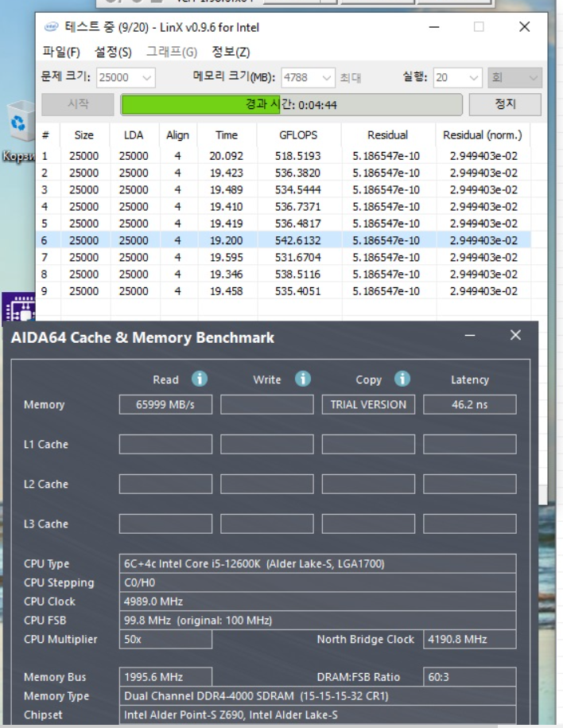Screen dimensions: 563x728
Task: Click the GFLOPS column header
Action: click(298, 135)
